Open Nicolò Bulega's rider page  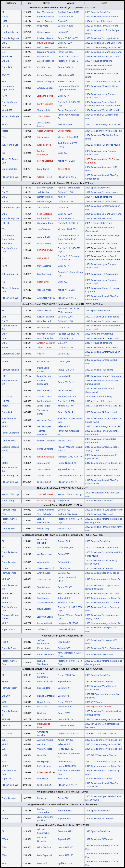[x=44, y=57]
